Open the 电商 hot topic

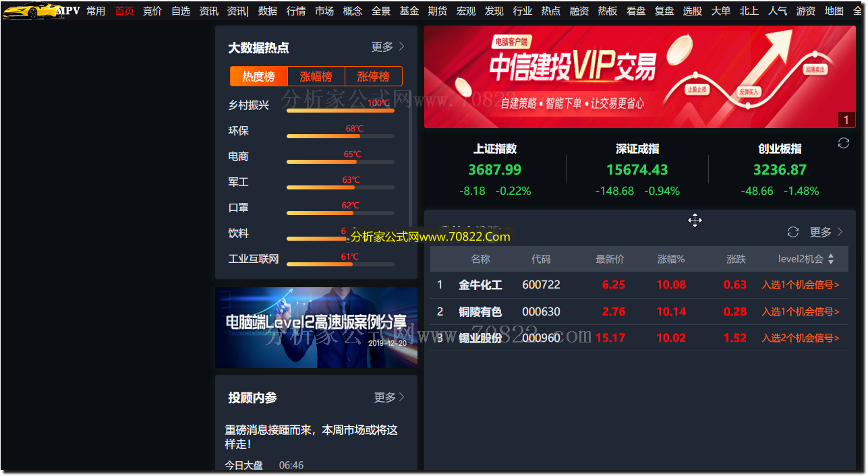coord(238,156)
